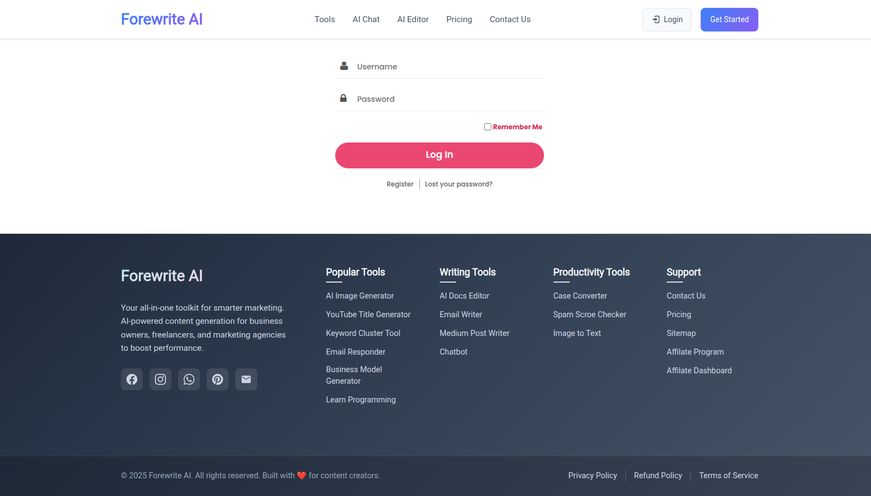The width and height of the screenshot is (871, 496).
Task: Open Medium Post Writer link
Action: [x=474, y=333]
